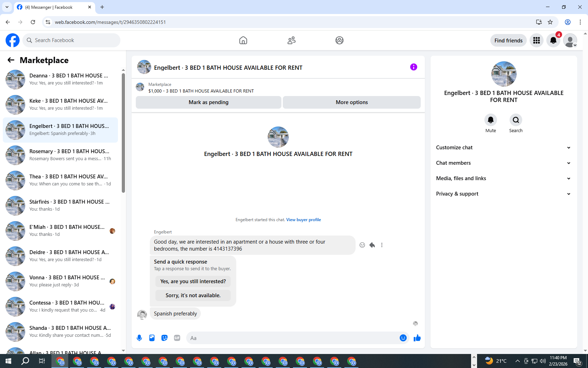Image resolution: width=588 pixels, height=368 pixels.
Task: Choose a sticker
Action: (164, 338)
